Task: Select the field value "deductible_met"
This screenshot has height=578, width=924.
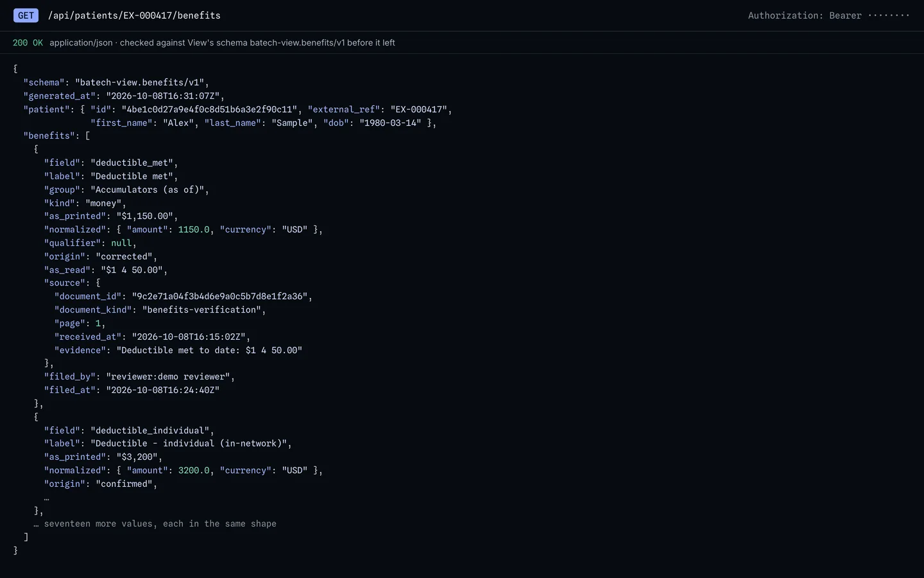Action: [132, 162]
